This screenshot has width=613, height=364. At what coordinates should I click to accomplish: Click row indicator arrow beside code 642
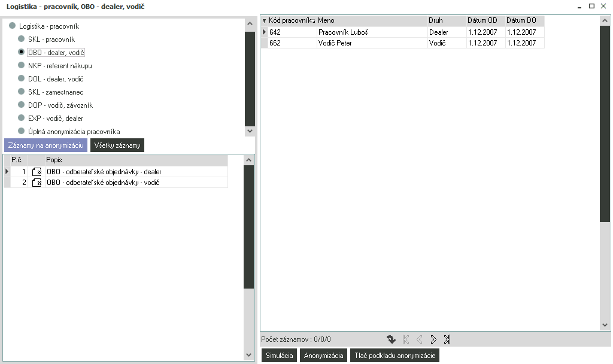click(x=265, y=32)
